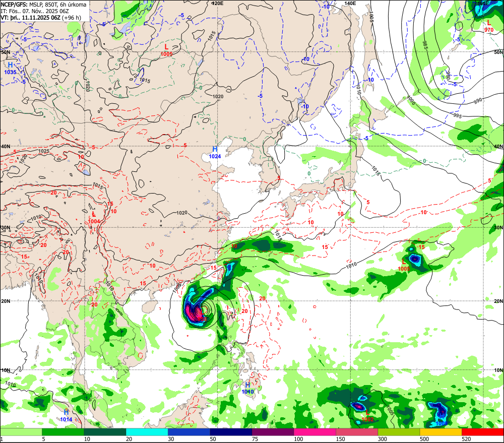Click the '1000' isobar label
Viewport: 504px width, 443px height.
tap(411, 100)
